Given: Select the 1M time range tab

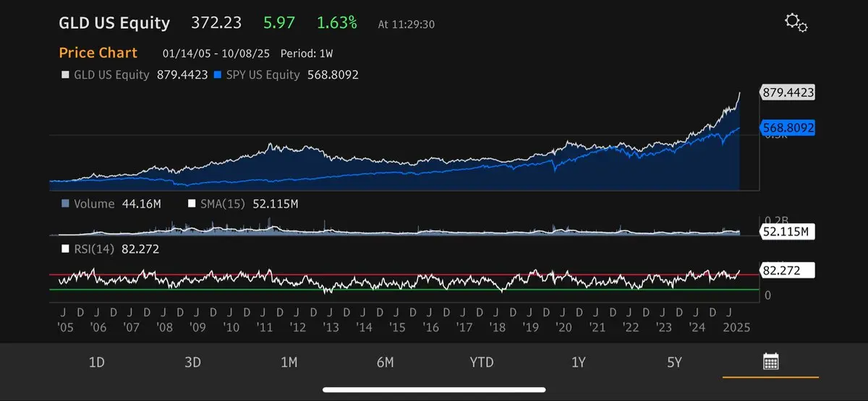Looking at the screenshot, I should [x=289, y=363].
